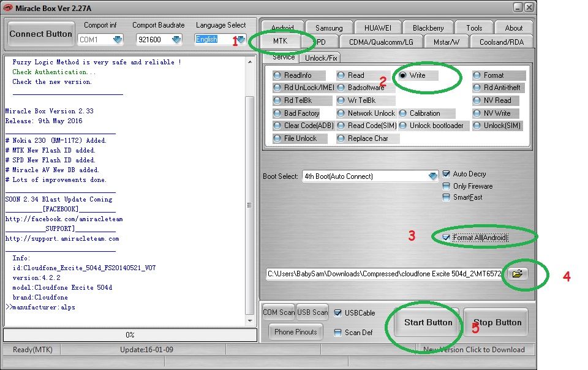
Task: Click the log scrollbar down arrow
Action: click(x=250, y=321)
